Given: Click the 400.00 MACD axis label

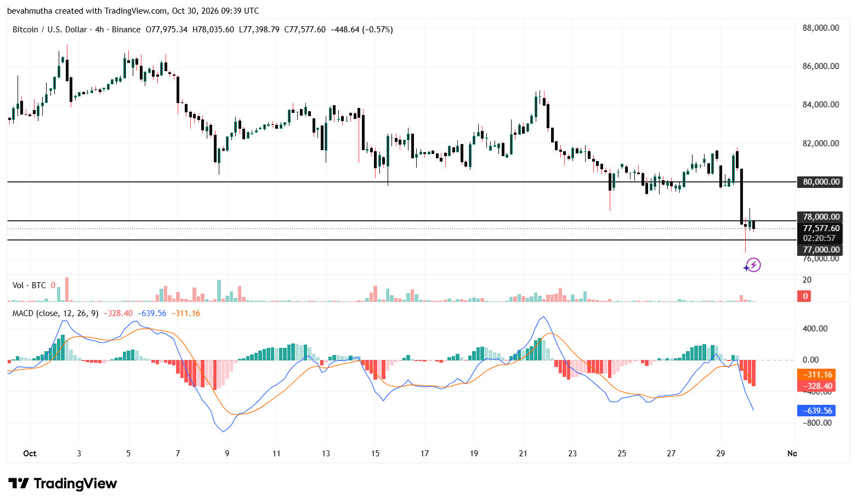Looking at the screenshot, I should (815, 329).
